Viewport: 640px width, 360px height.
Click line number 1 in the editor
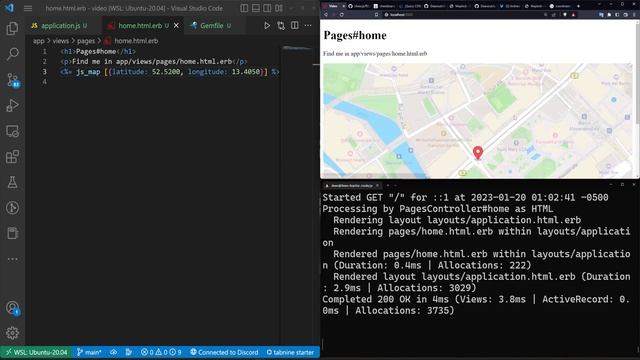coord(44,51)
